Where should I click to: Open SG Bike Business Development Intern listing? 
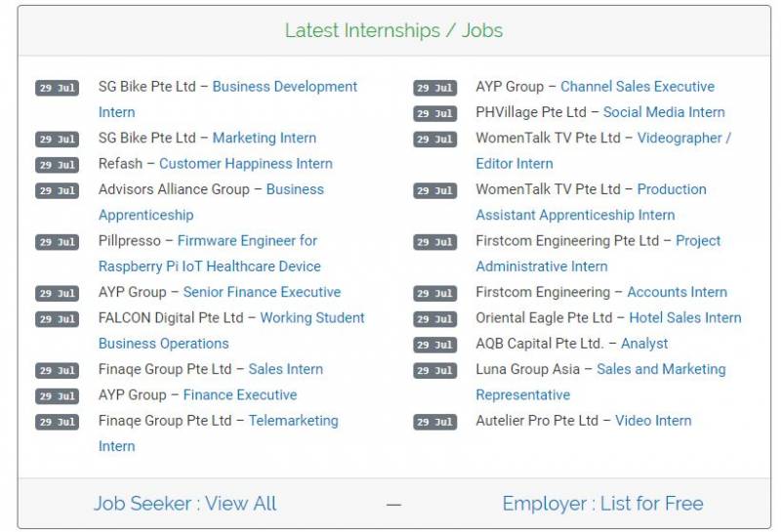(x=284, y=87)
